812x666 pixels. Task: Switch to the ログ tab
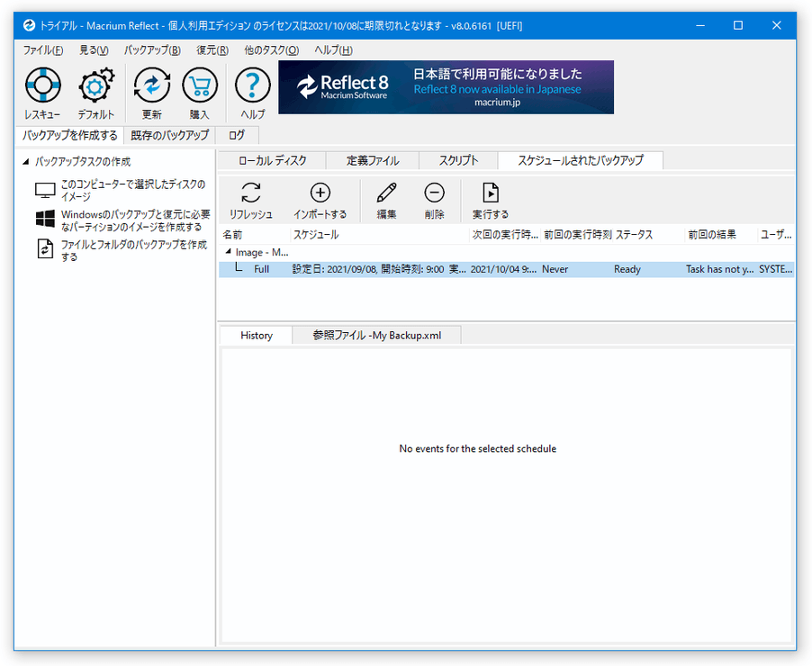pos(237,136)
